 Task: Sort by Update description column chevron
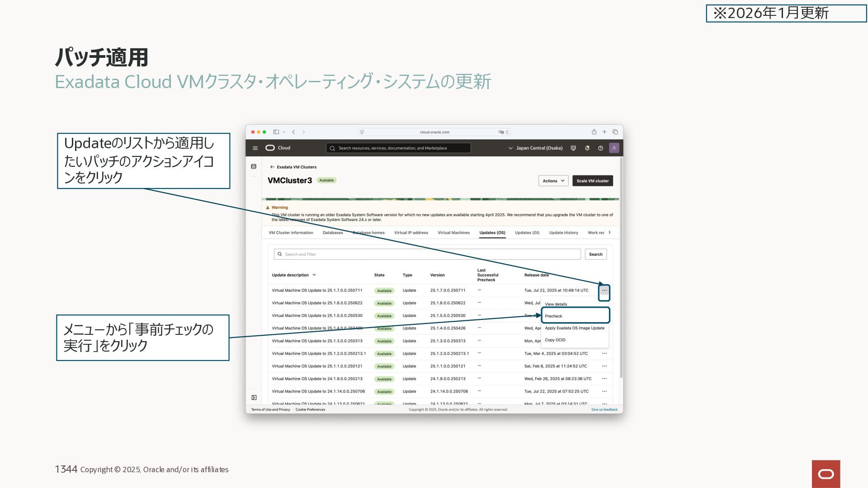[x=314, y=275]
